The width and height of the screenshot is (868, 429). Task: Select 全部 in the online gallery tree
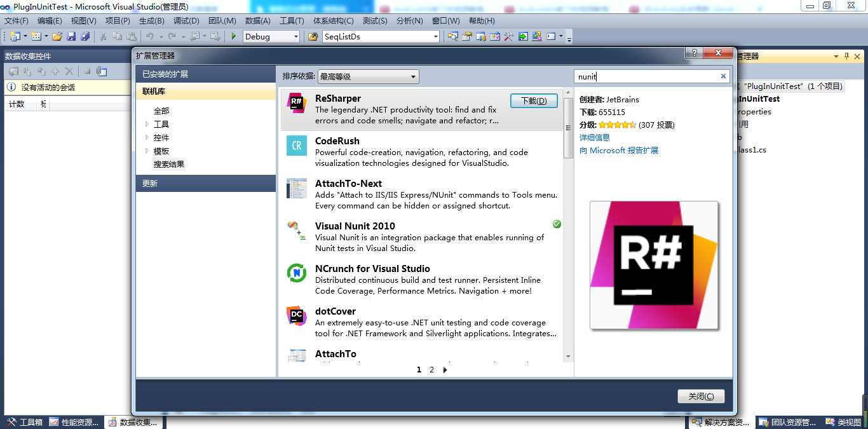click(x=161, y=111)
